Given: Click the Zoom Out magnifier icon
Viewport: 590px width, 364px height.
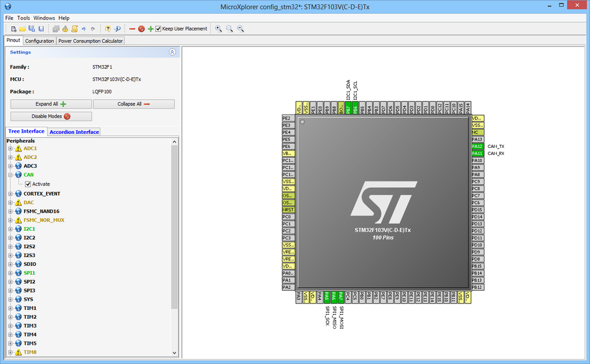Looking at the screenshot, I should 241,29.
